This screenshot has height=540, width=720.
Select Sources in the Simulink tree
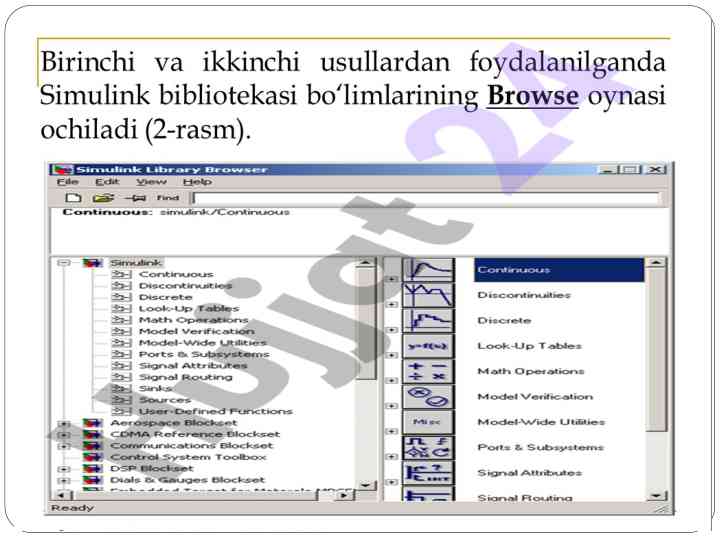(x=164, y=400)
